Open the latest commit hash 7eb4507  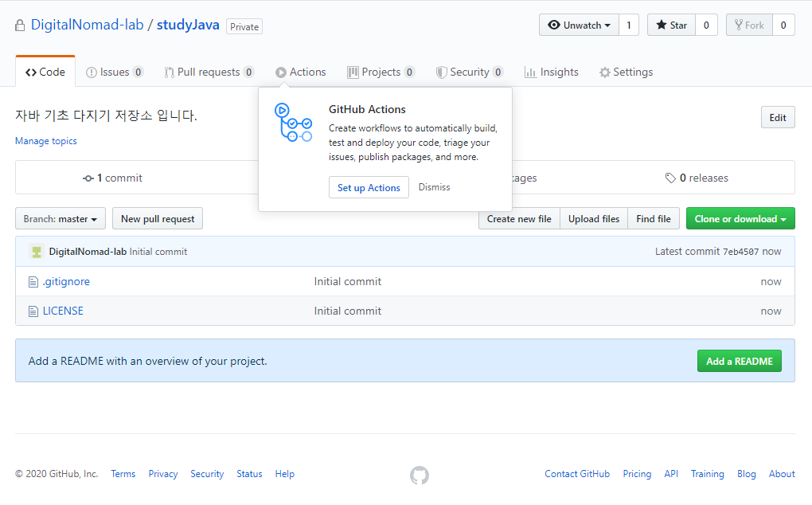[x=740, y=252]
